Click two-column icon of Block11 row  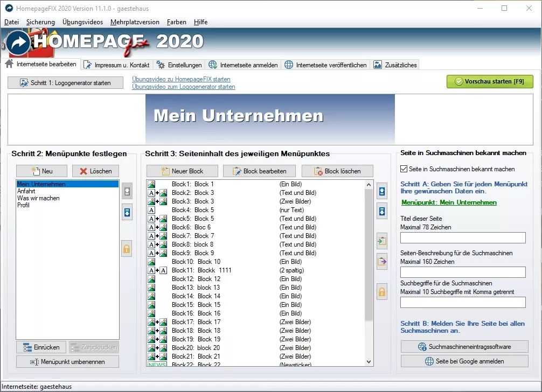click(x=157, y=270)
